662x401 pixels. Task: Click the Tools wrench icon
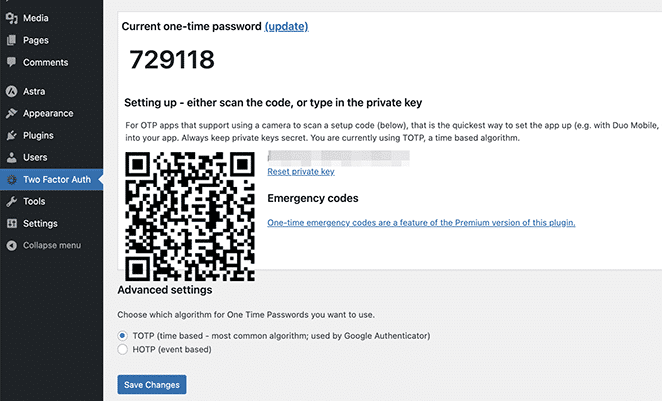click(x=11, y=201)
